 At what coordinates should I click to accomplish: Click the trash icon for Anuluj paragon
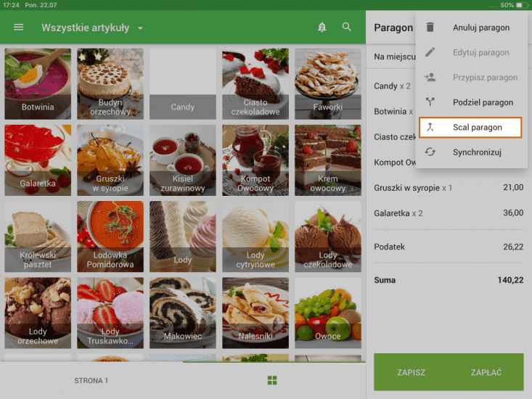430,28
